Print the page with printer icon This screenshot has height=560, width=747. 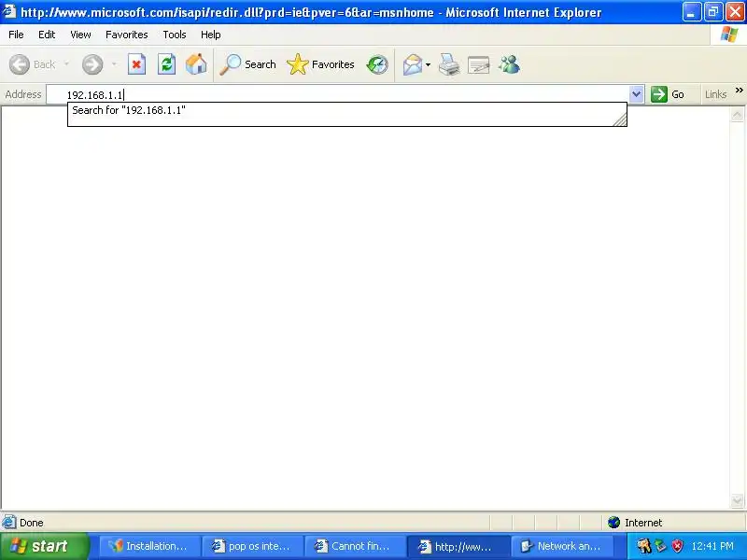(x=449, y=64)
